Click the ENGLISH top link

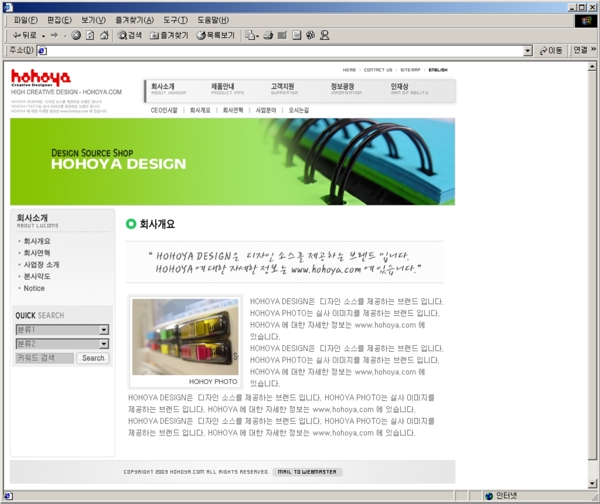[x=438, y=70]
